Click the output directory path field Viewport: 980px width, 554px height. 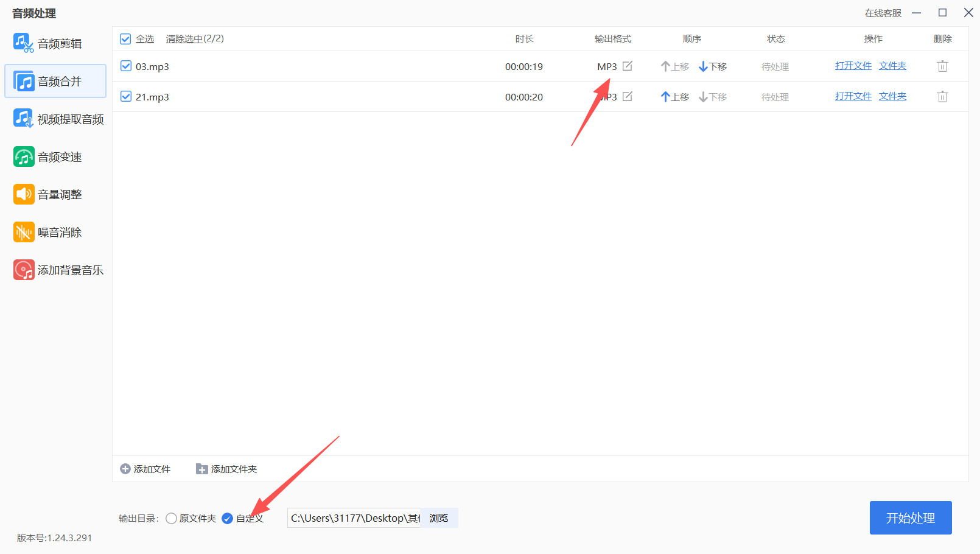[x=354, y=518]
